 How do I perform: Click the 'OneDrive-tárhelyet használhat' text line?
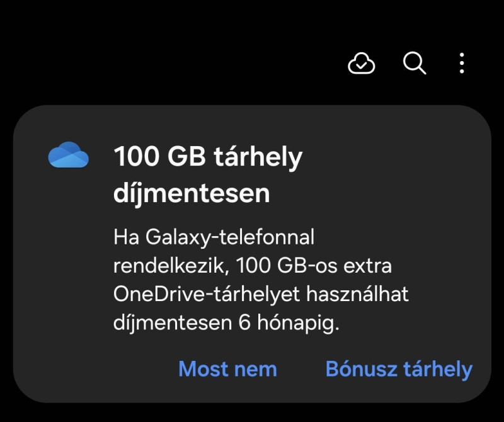[261, 294]
